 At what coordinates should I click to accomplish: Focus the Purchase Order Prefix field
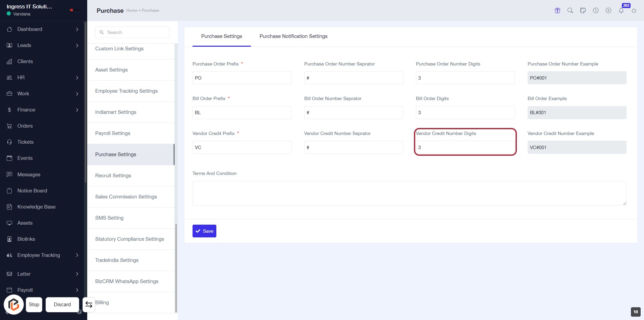click(242, 78)
